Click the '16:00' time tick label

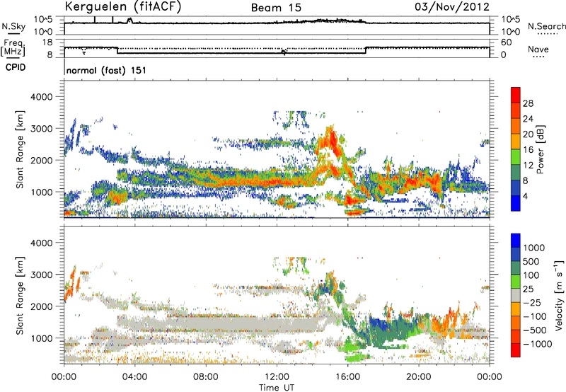point(347,377)
